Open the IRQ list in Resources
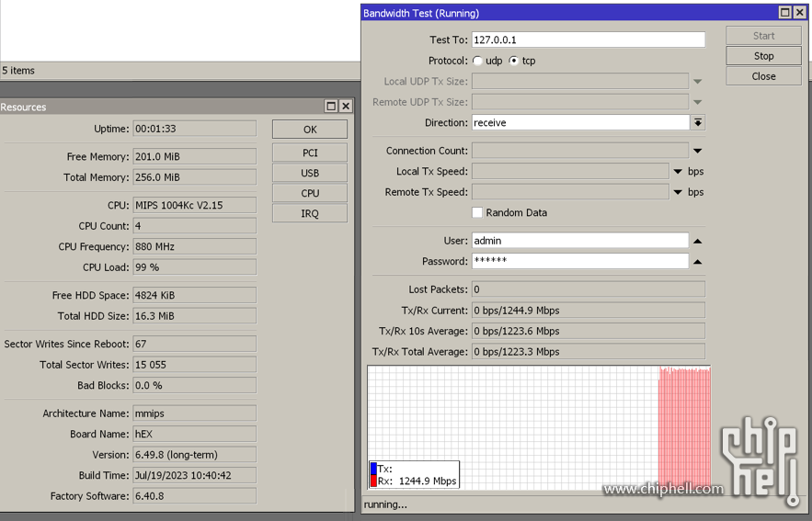Screen dimensions: 812x521 [x=310, y=213]
